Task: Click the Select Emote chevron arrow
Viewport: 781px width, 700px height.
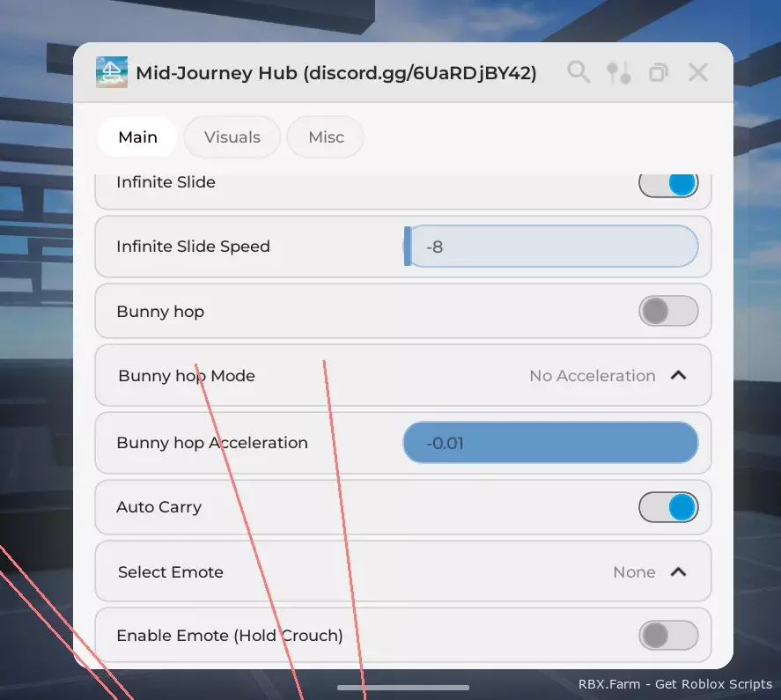Action: coord(678,571)
